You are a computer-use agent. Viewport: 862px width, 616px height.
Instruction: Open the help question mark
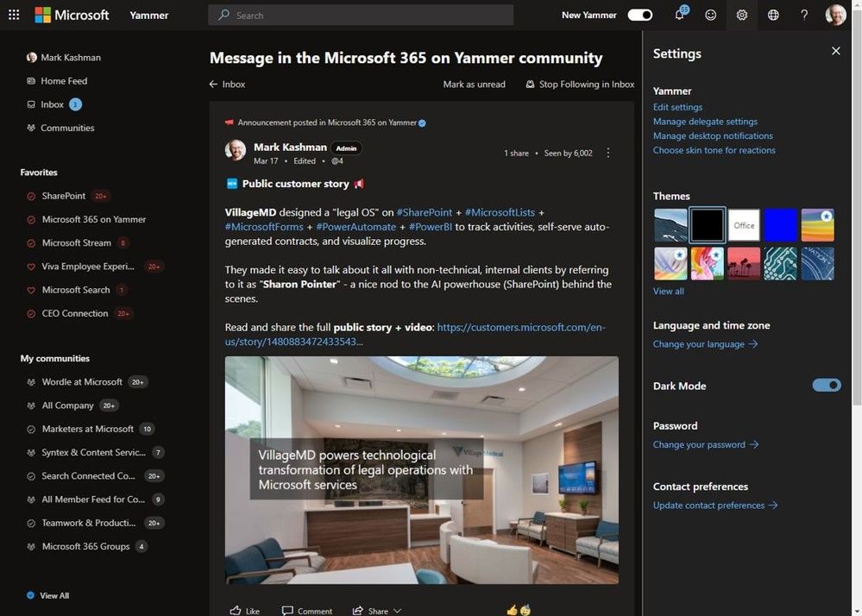pos(804,15)
